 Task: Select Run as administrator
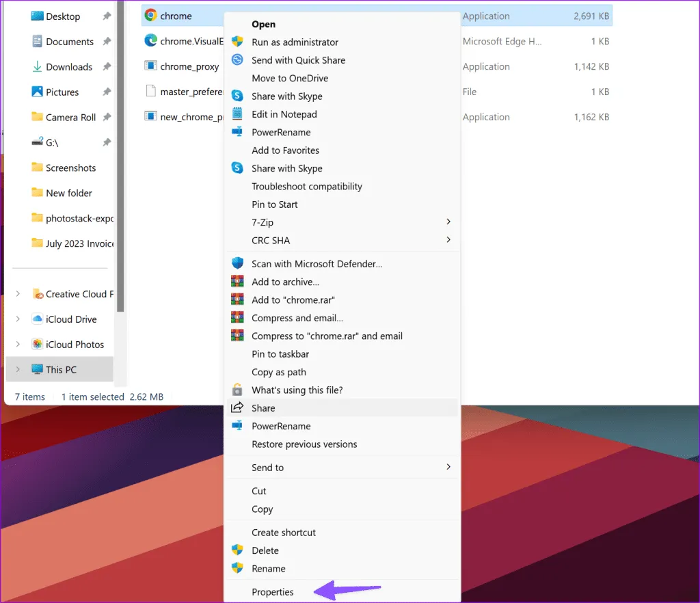pyautogui.click(x=295, y=42)
